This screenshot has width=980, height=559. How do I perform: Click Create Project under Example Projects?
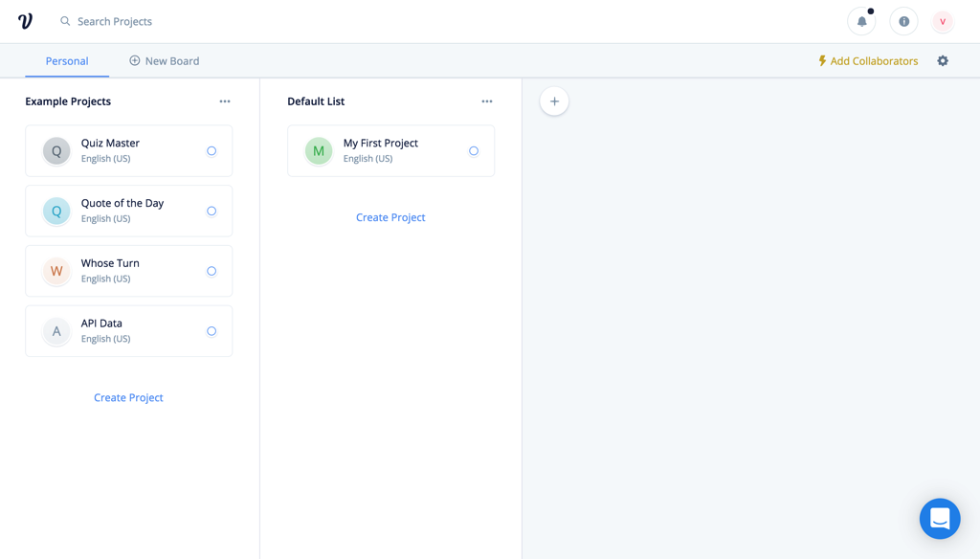128,397
